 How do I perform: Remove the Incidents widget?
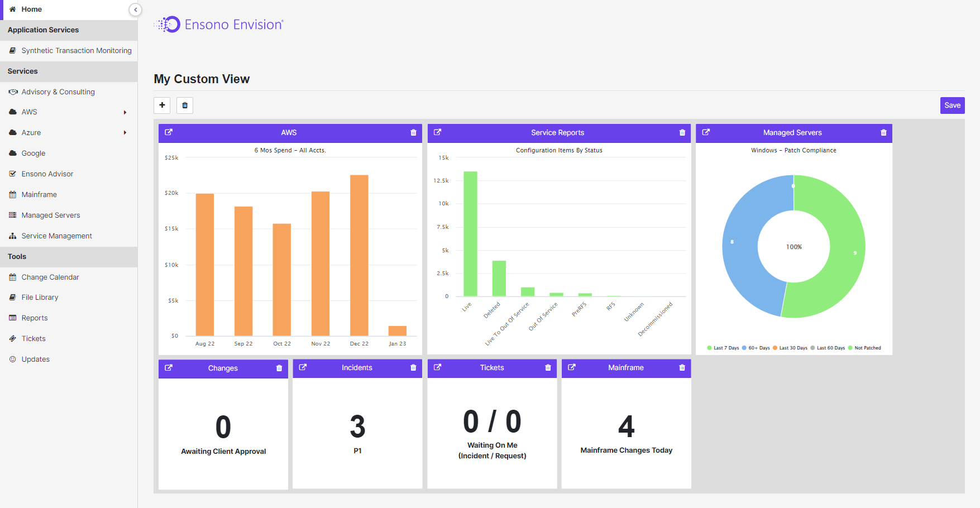413,368
